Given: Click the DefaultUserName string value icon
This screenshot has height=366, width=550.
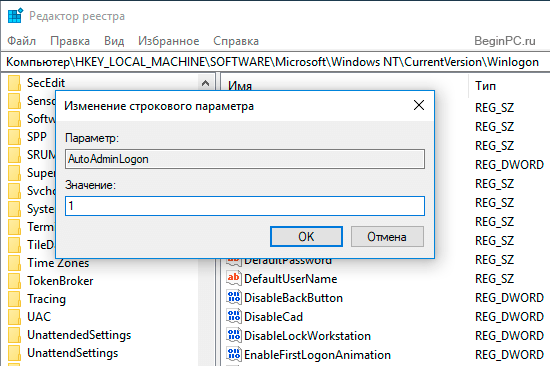Looking at the screenshot, I should pyautogui.click(x=234, y=279).
